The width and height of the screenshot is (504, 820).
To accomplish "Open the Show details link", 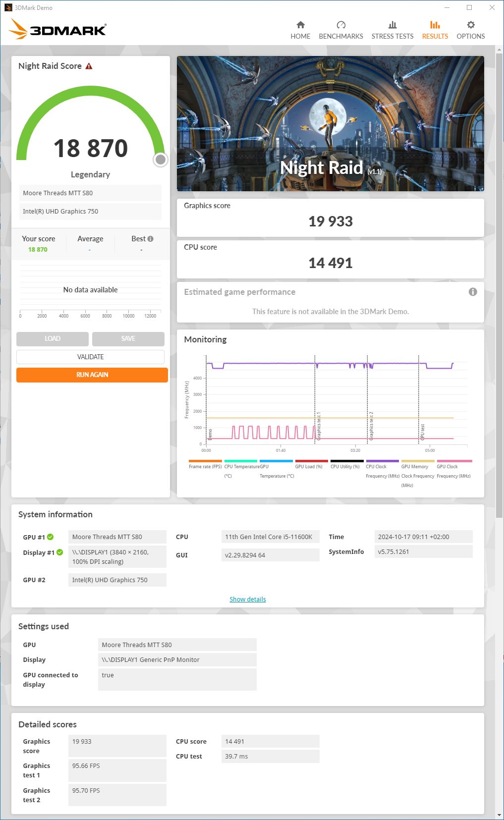I will point(248,599).
